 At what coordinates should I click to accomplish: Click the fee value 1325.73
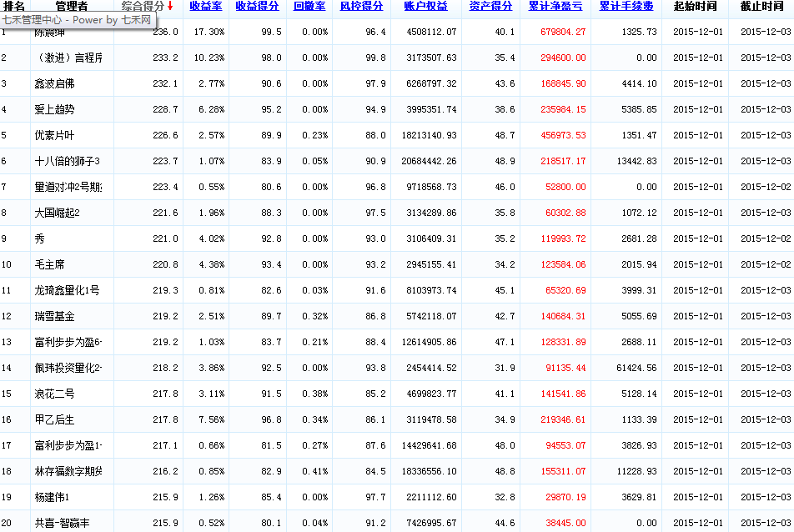[639, 32]
